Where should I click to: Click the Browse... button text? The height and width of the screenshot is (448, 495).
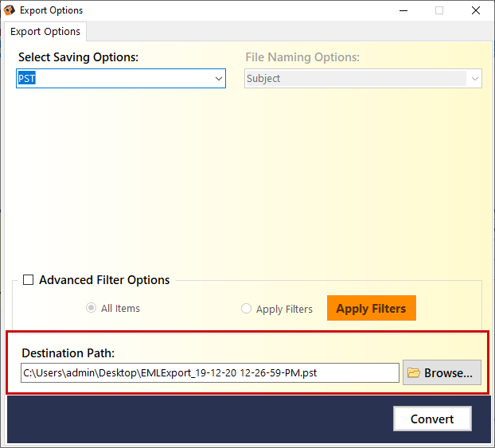(x=449, y=372)
